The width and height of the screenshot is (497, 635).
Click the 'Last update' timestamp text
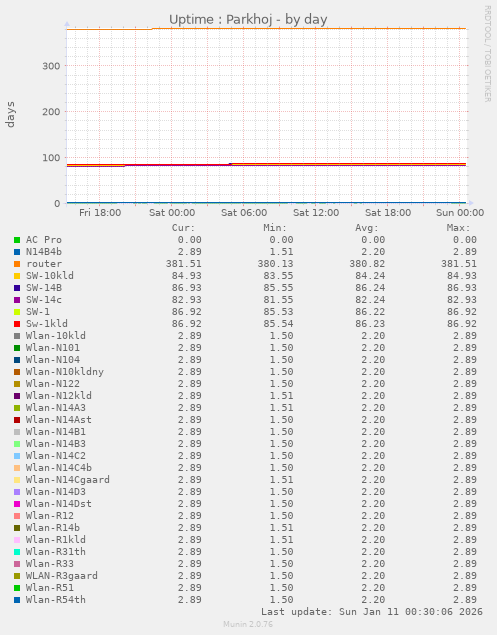[x=371, y=612]
